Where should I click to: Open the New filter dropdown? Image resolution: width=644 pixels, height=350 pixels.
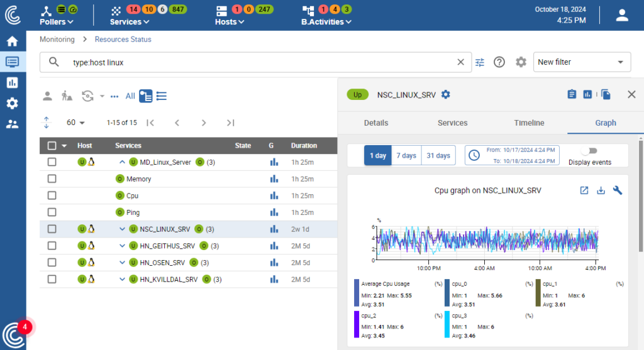[x=582, y=62]
